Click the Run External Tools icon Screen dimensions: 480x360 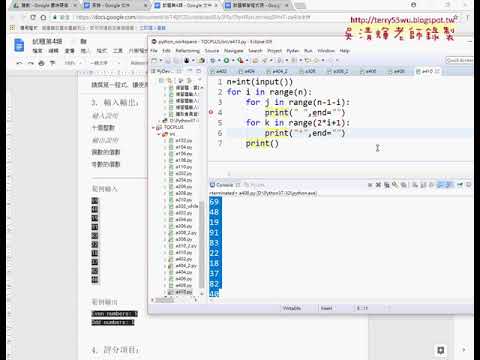240,60
